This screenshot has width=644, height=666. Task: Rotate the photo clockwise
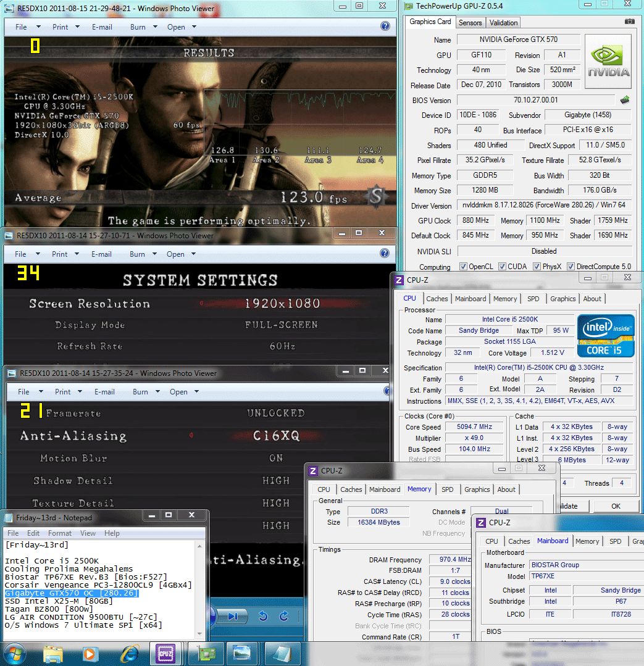click(x=284, y=616)
